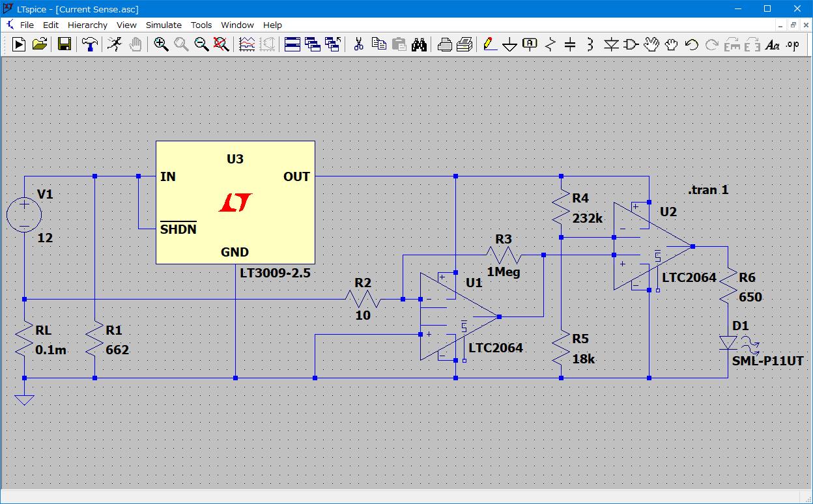The height and width of the screenshot is (504, 813).
Task: Click the Close All windows toolbar icon
Action: click(x=333, y=44)
